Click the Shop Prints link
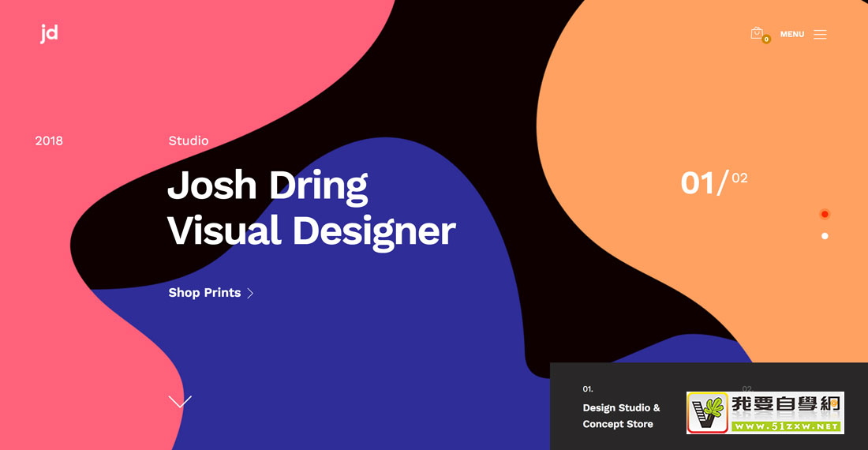Viewport: 868px width, 450px height. coord(204,293)
